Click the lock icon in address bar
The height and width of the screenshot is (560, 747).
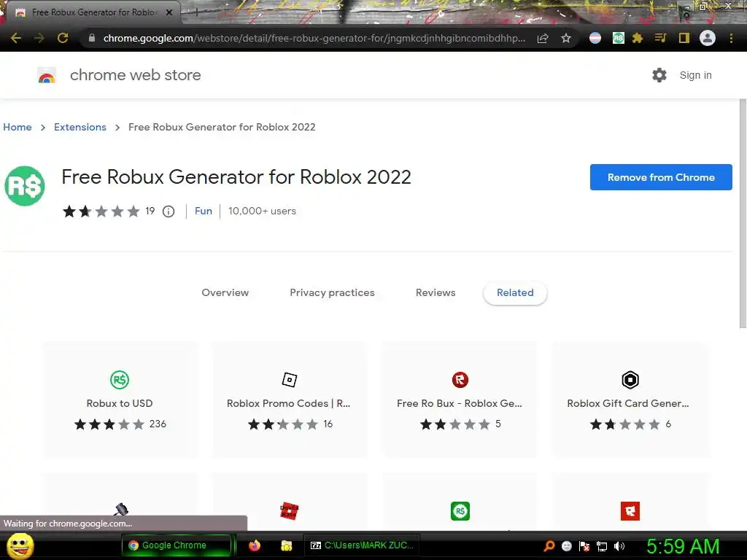[91, 38]
